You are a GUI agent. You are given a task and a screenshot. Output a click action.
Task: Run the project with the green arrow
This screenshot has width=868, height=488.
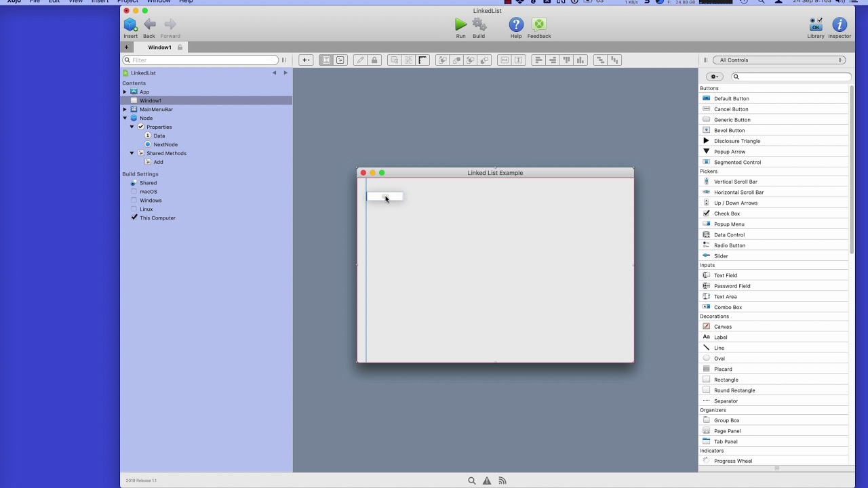[x=460, y=25]
